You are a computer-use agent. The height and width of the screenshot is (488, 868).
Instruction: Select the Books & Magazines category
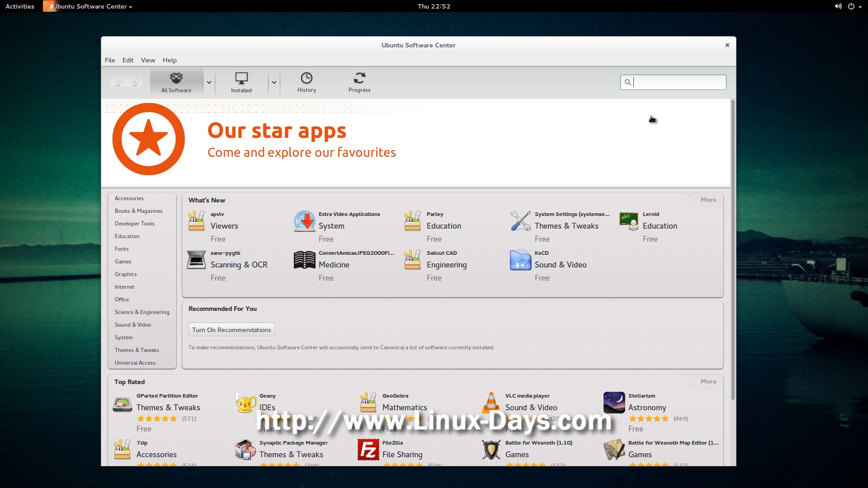(x=139, y=211)
